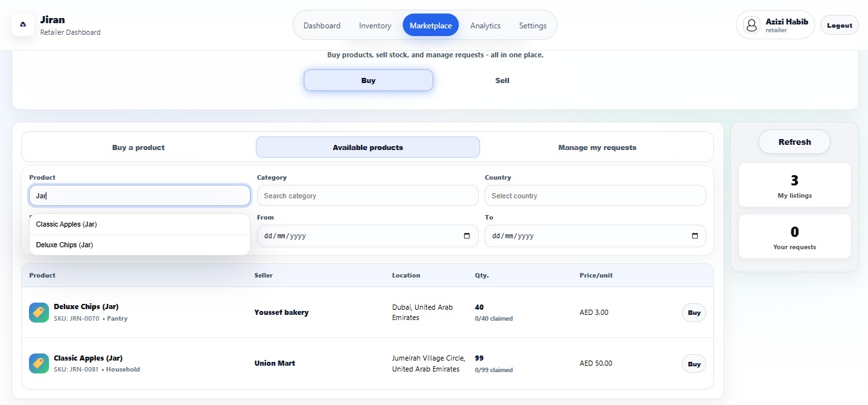Image resolution: width=868 pixels, height=405 pixels.
Task: Buy Deluxe Chips from Youssef bakery
Action: (693, 313)
